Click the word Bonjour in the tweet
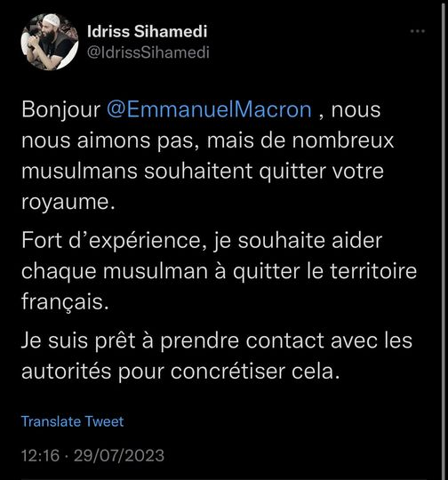 pyautogui.click(x=61, y=110)
